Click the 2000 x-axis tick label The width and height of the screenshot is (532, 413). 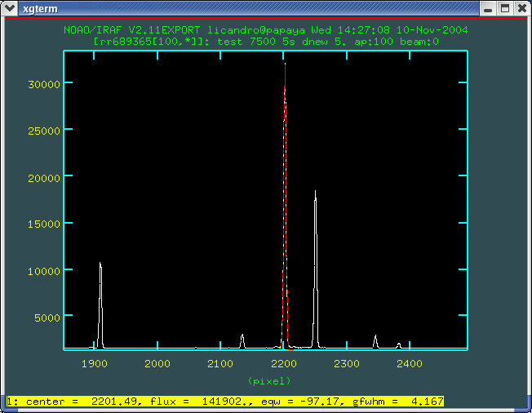coord(157,363)
